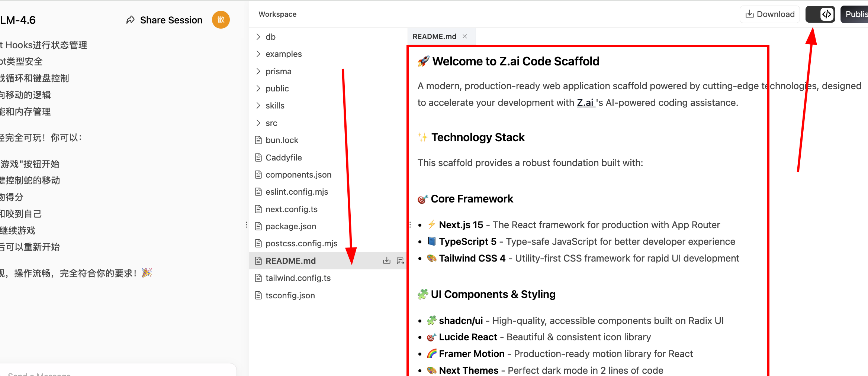Expand the src folder chevron
The width and height of the screenshot is (868, 376).
tap(258, 123)
